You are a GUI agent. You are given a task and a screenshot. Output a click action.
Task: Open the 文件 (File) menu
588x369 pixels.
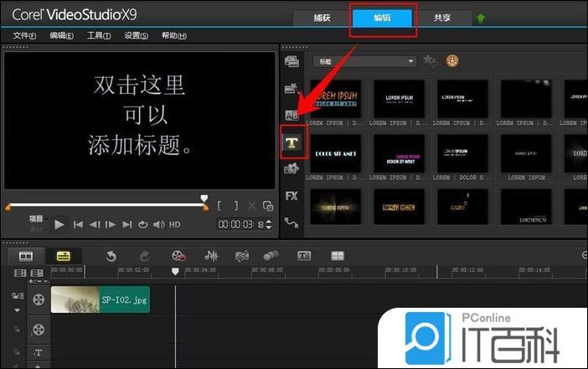click(x=24, y=36)
